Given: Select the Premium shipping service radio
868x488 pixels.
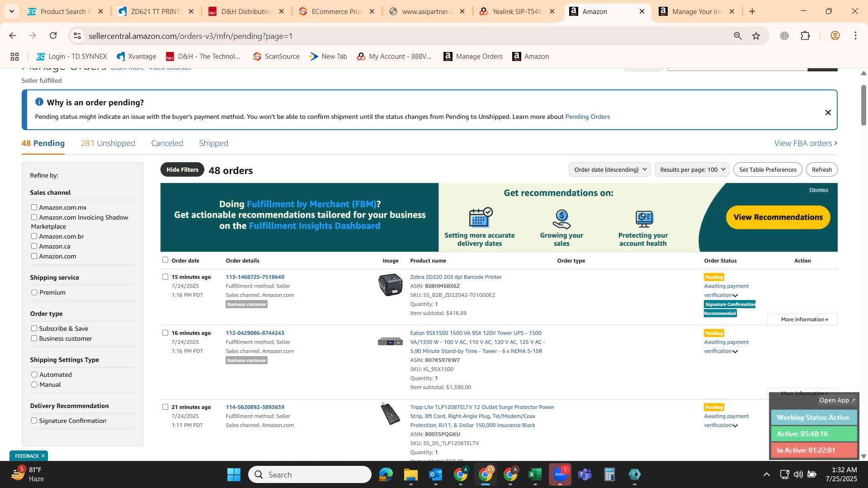Looking at the screenshot, I should (x=34, y=292).
